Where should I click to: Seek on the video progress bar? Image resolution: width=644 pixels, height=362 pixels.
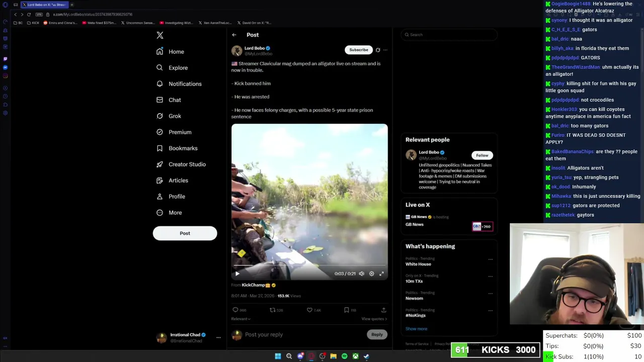pos(309,265)
